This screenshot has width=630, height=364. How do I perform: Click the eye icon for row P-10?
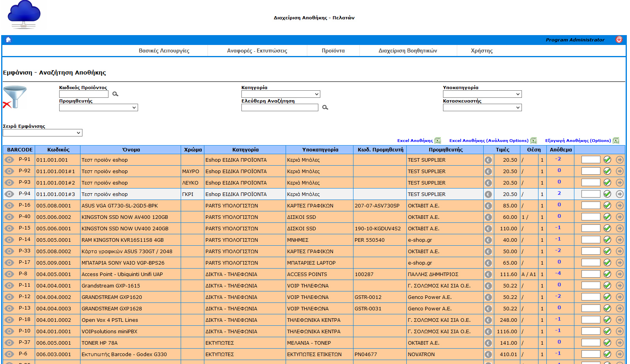(9, 331)
